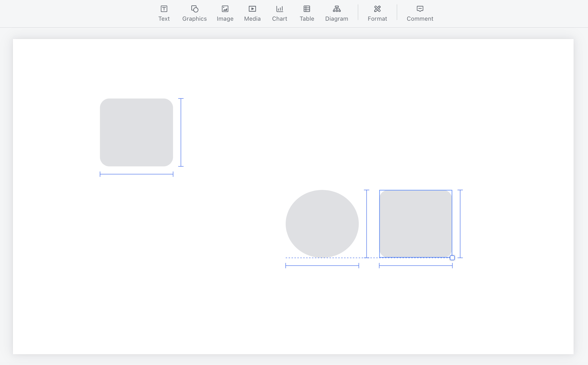Open the Graphics shape library
The width and height of the screenshot is (588, 365).
pos(194,9)
